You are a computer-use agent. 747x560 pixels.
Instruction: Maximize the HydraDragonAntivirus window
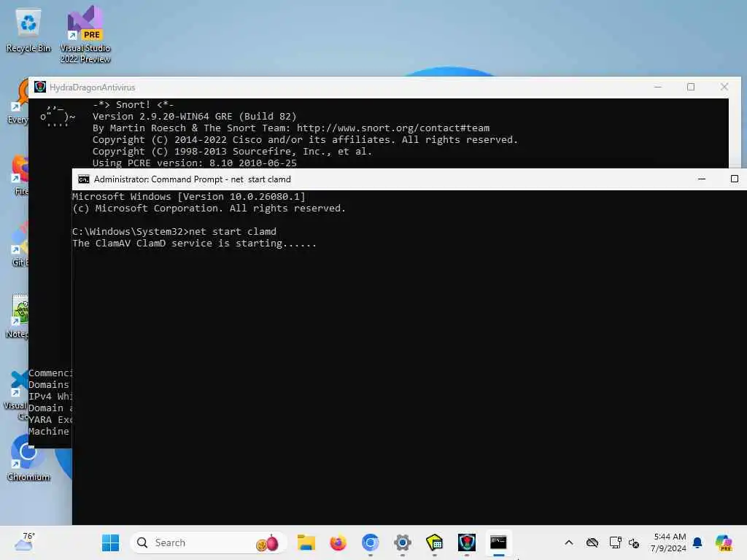coord(691,87)
